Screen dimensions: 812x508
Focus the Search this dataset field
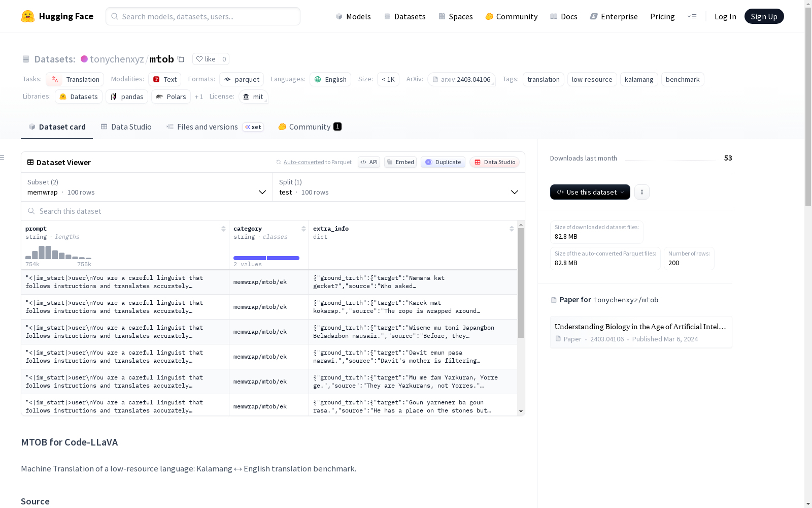click(x=273, y=211)
